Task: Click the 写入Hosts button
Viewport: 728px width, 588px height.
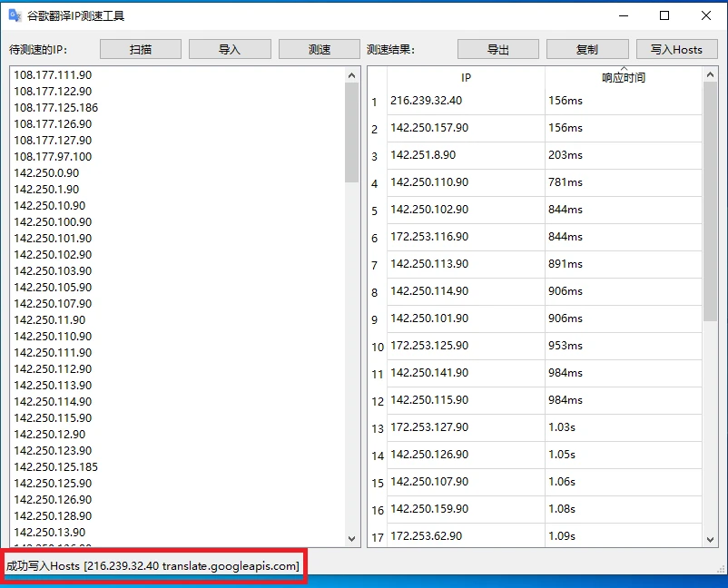Action: 677,49
